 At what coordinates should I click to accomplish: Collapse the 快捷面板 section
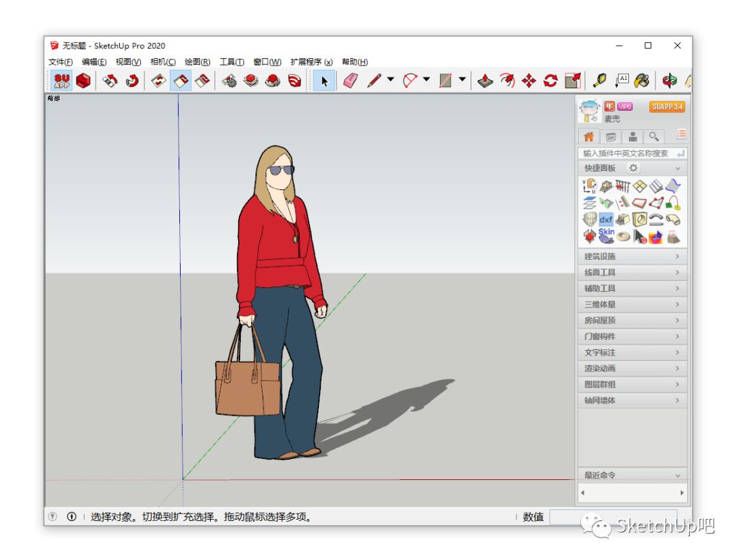tap(677, 169)
